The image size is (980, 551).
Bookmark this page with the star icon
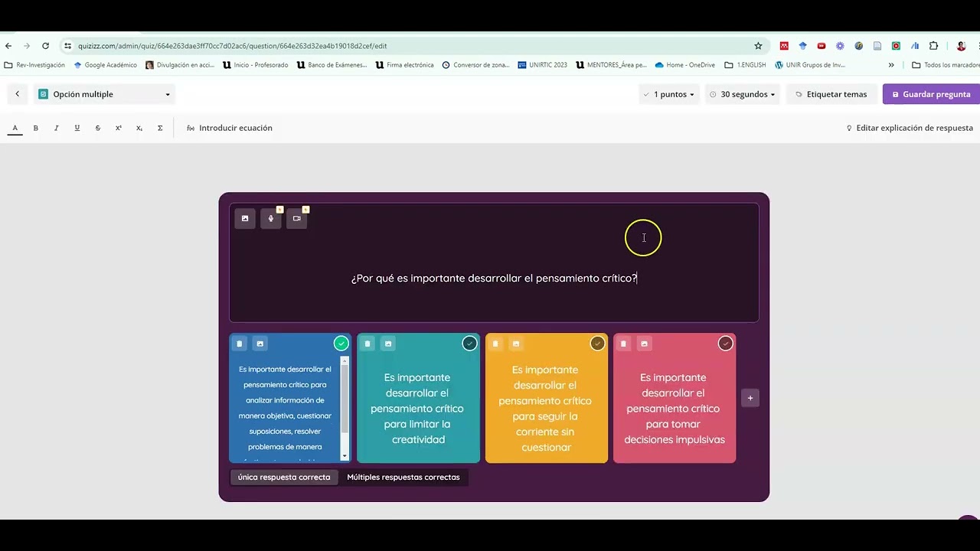(758, 46)
